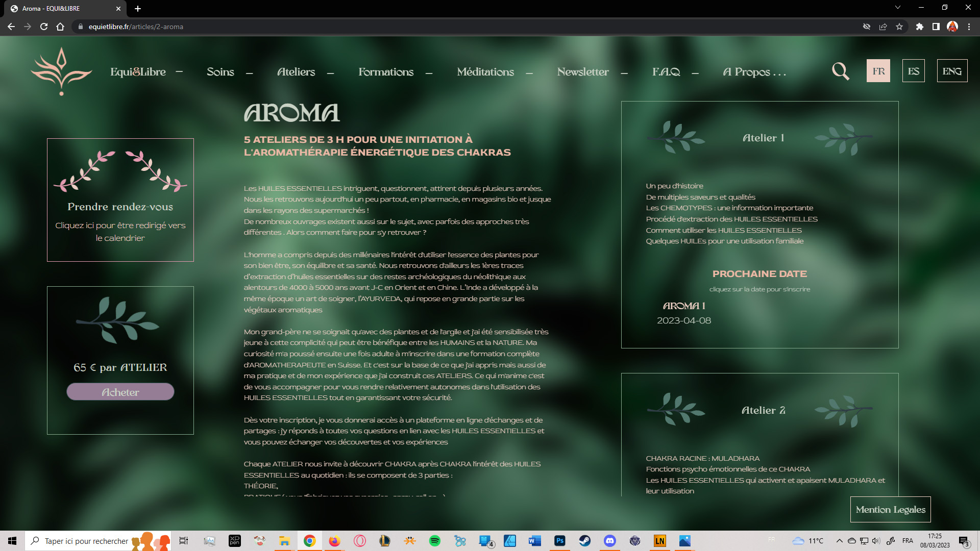Click the website search magnifier icon
The image size is (980, 551).
point(840,71)
